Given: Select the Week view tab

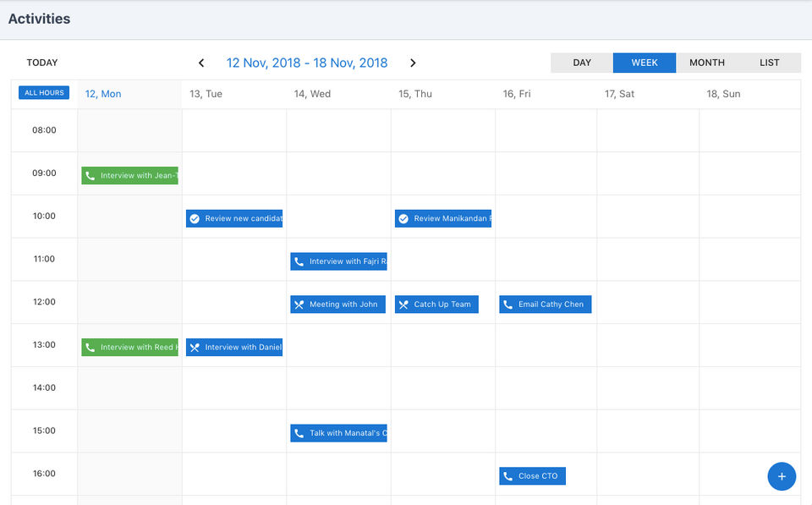Looking at the screenshot, I should (x=645, y=63).
